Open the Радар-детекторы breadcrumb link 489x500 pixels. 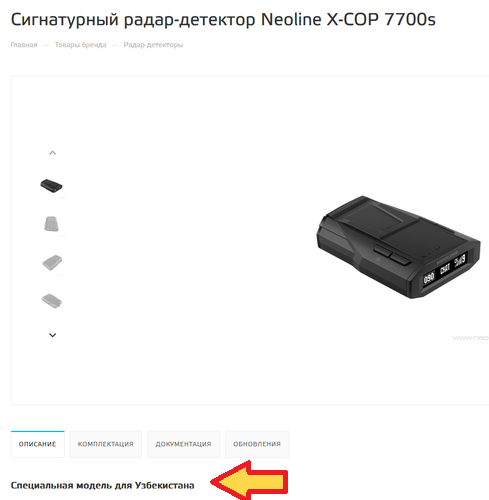coord(153,45)
